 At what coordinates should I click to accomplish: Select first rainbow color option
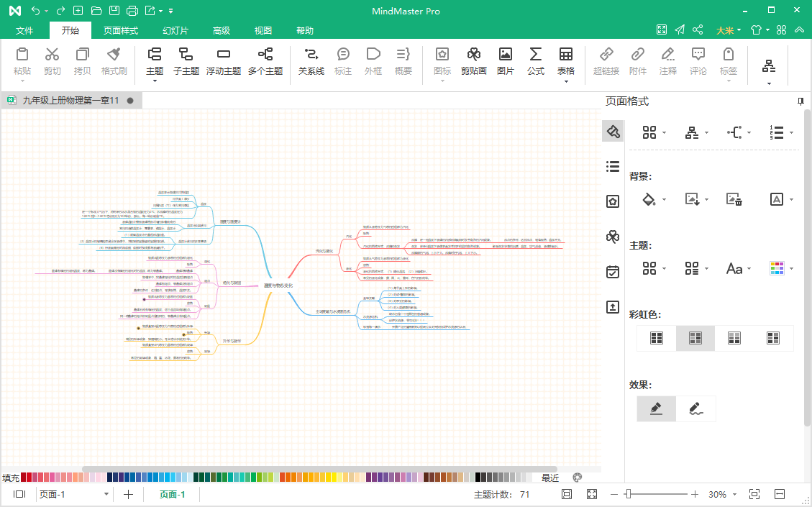pos(657,338)
